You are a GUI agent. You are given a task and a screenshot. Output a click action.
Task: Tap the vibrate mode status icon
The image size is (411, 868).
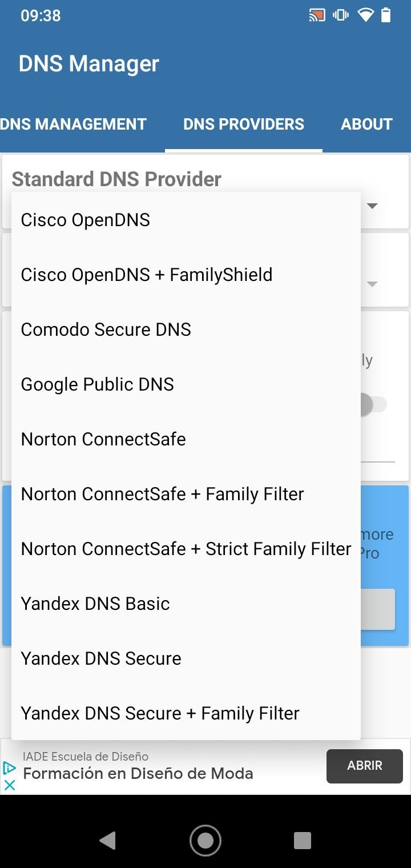tap(341, 15)
